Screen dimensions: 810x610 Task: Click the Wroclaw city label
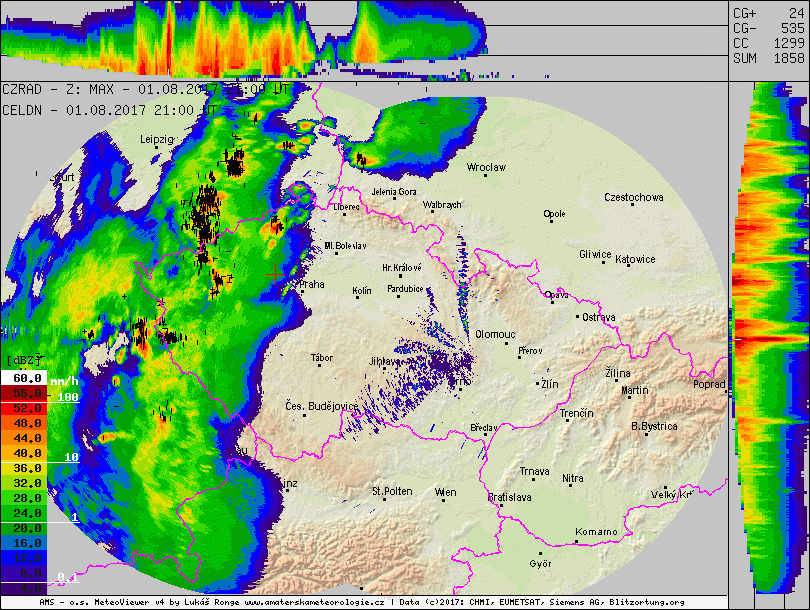[x=486, y=167]
